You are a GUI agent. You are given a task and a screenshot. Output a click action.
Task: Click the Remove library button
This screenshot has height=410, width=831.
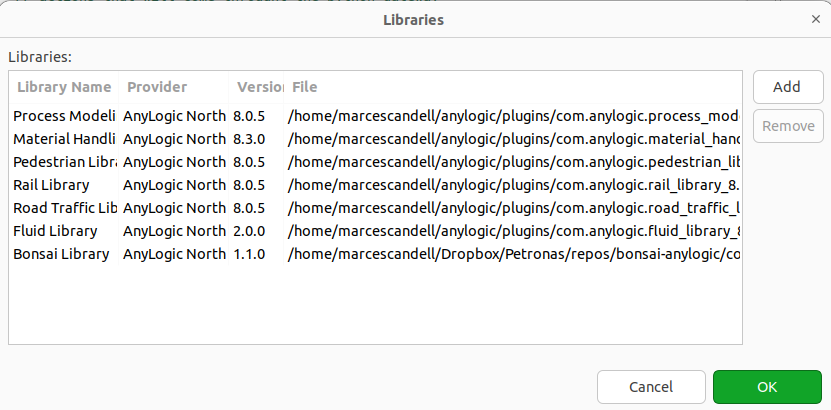pos(788,126)
